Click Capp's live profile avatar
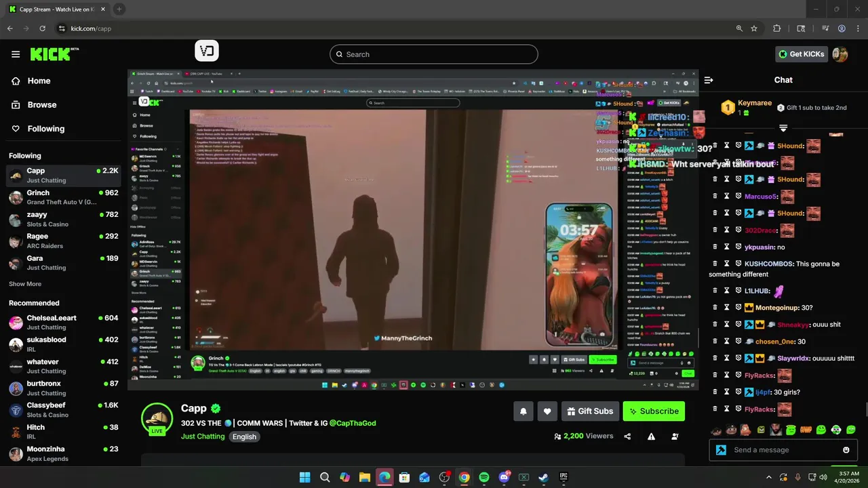This screenshot has height=488, width=868. (157, 419)
